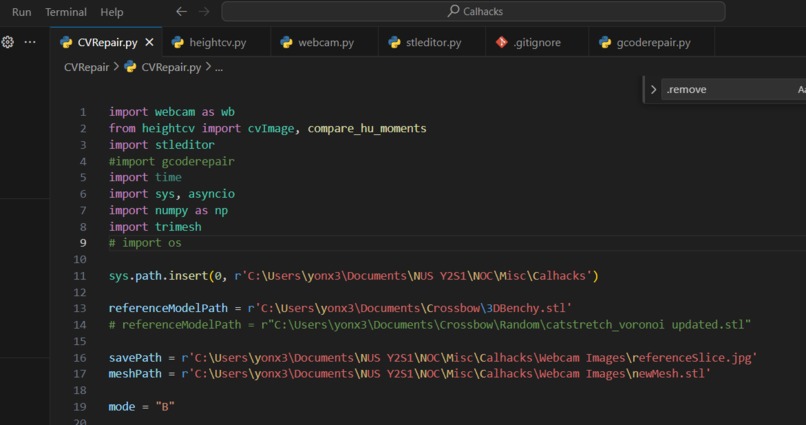The height and width of the screenshot is (425, 806).
Task: Click 'mode' variable on line 19
Action: pos(122,406)
